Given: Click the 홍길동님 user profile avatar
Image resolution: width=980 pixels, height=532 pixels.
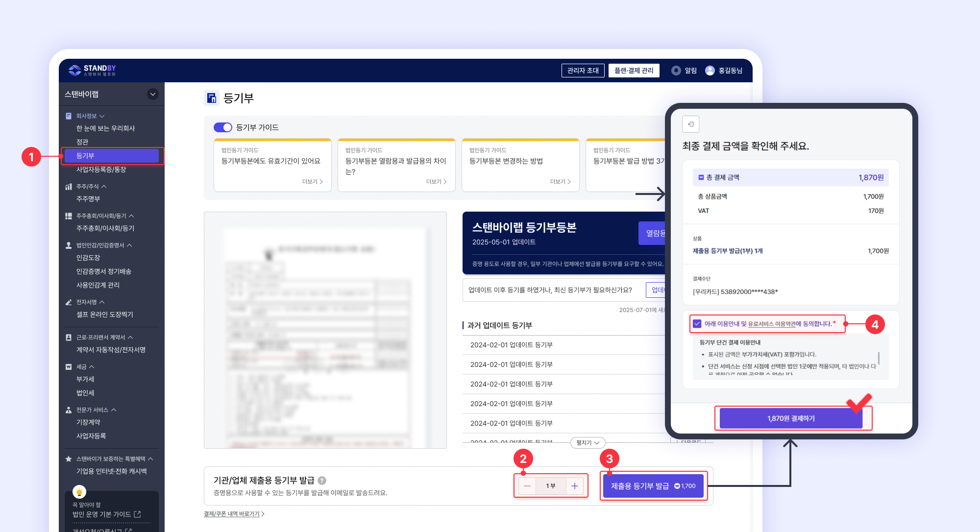Looking at the screenshot, I should pos(710,71).
